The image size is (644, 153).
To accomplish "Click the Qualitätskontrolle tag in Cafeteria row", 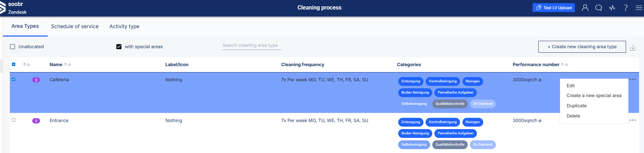I will pyautogui.click(x=450, y=104).
